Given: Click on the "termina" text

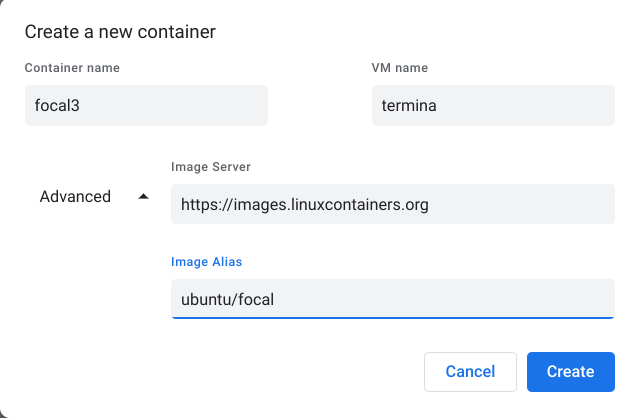Looking at the screenshot, I should coord(408,105).
